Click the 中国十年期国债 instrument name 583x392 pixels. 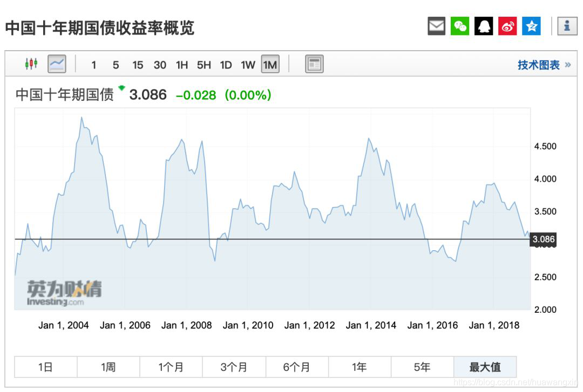(64, 95)
